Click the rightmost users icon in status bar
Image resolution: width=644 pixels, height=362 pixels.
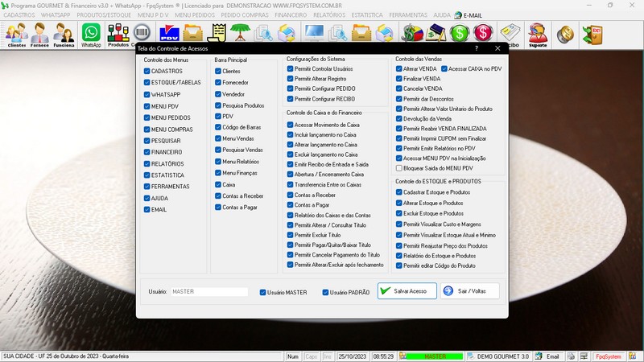pyautogui.click(x=633, y=356)
